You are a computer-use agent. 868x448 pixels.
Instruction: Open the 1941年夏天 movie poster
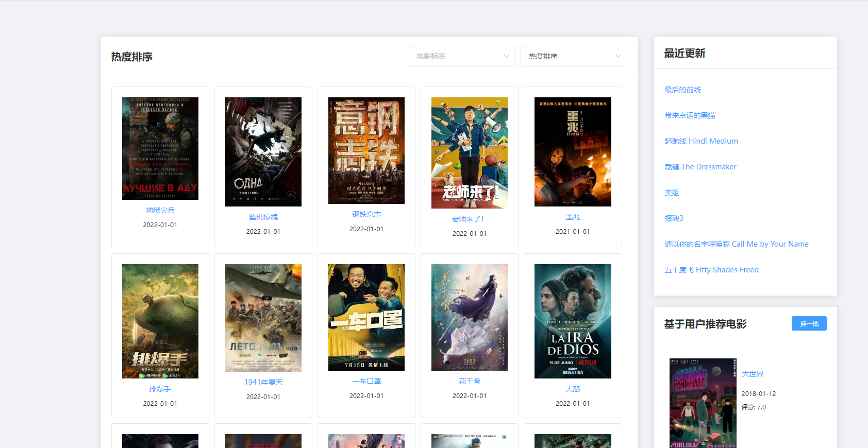263,318
